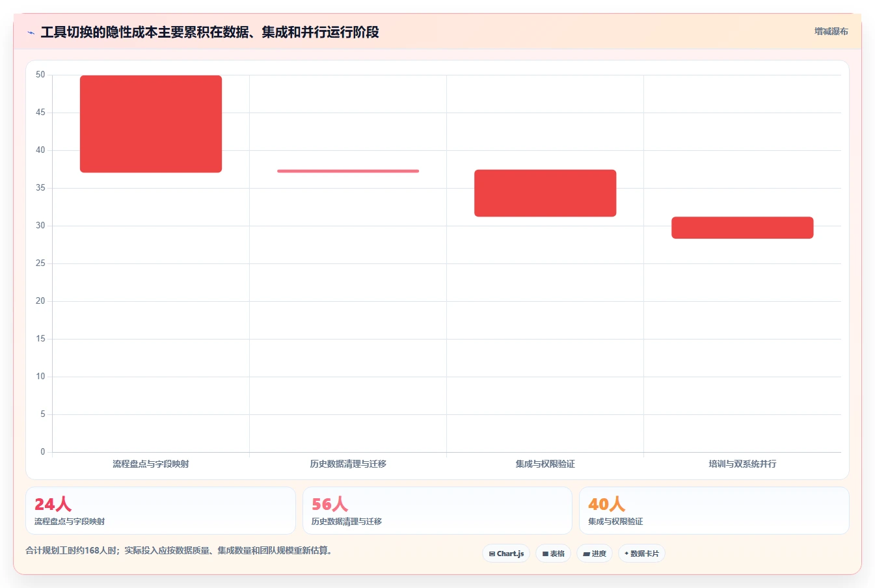Click the y-axis value 50
The height and width of the screenshot is (588, 875).
pos(40,75)
